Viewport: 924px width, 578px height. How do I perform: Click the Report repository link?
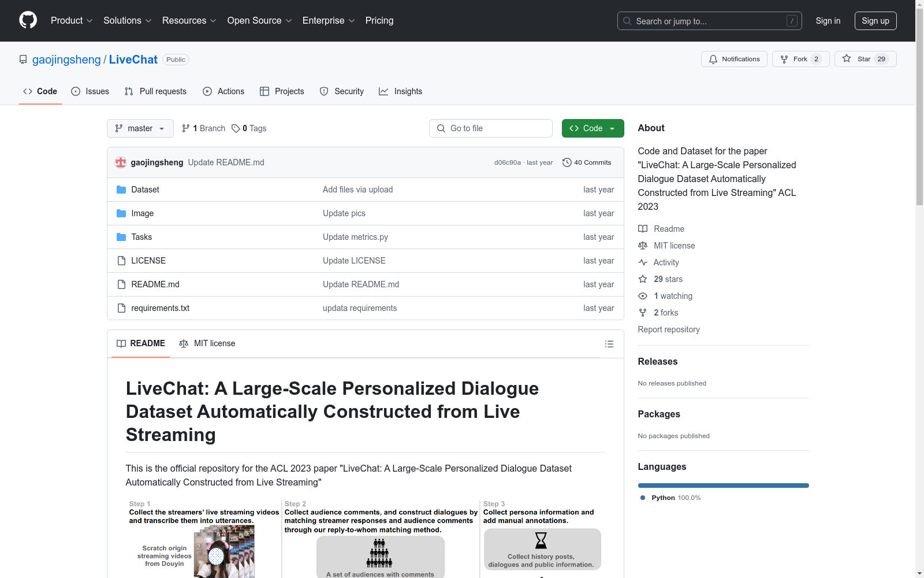pyautogui.click(x=669, y=329)
